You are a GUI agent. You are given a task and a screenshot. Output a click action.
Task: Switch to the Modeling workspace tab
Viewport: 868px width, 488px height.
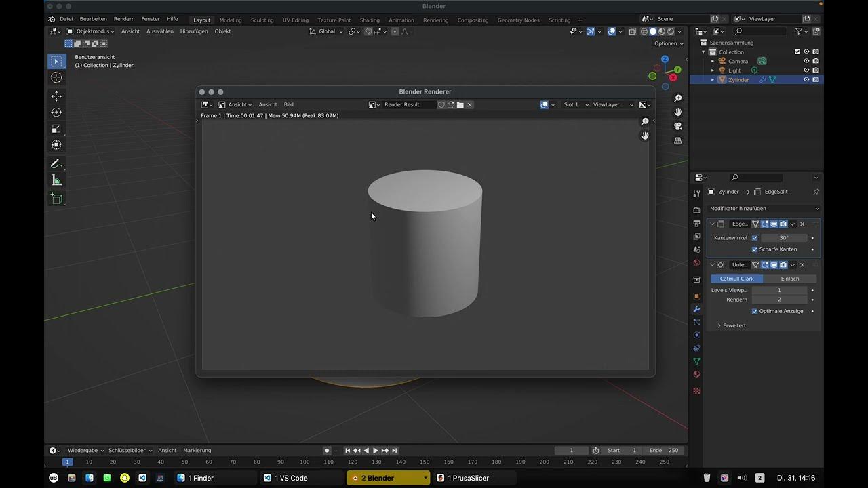tap(231, 20)
